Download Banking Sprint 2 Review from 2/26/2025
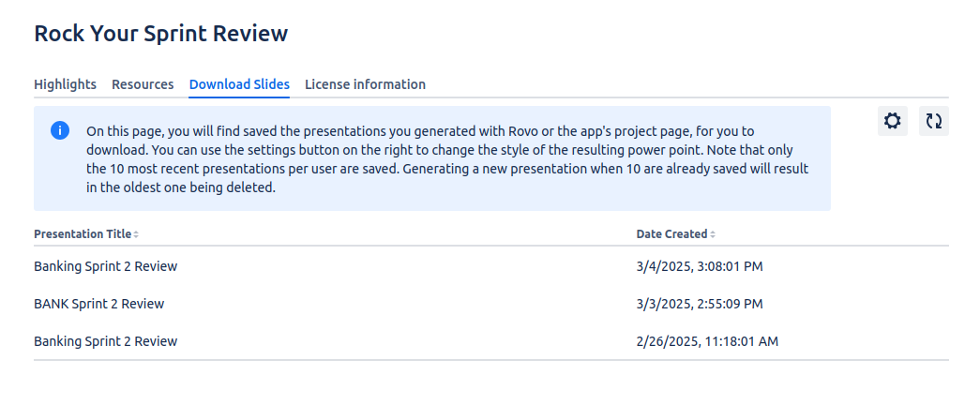The image size is (980, 405). click(x=105, y=341)
